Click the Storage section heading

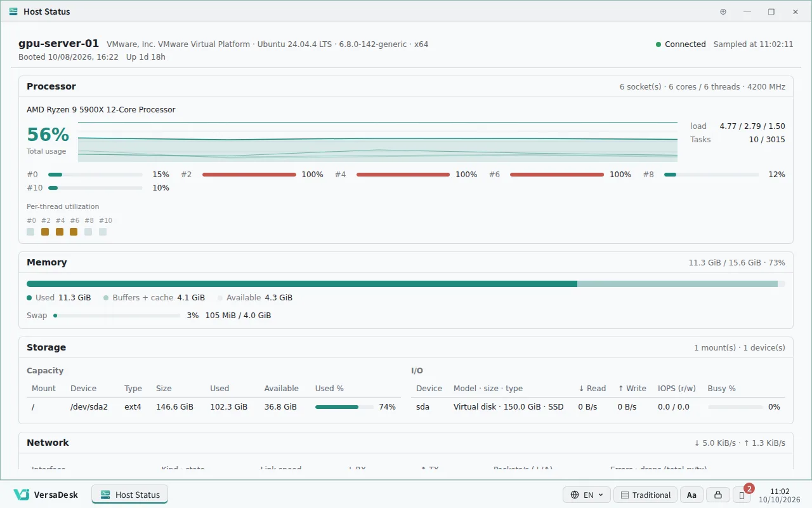coord(46,347)
